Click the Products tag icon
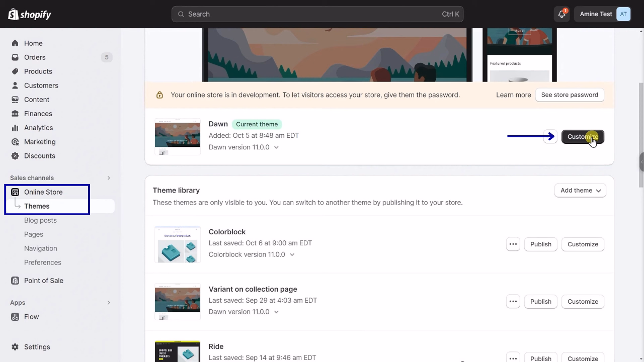Image resolution: width=644 pixels, height=362 pixels. pos(15,71)
